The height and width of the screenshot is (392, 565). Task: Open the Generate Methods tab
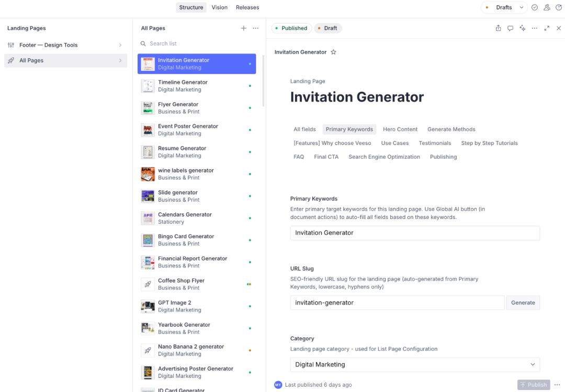point(451,129)
